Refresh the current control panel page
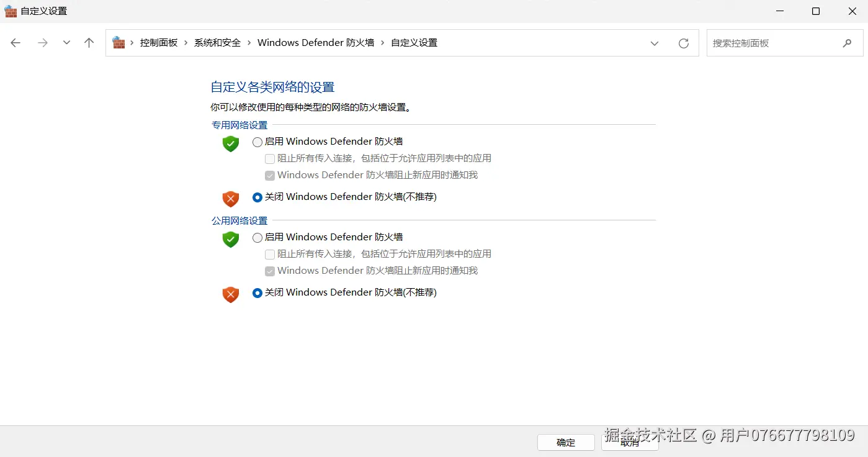Image resolution: width=868 pixels, height=457 pixels. coord(684,43)
